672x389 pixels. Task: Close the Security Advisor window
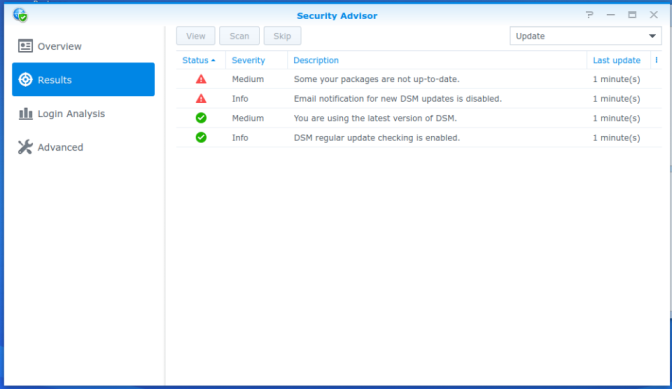654,15
